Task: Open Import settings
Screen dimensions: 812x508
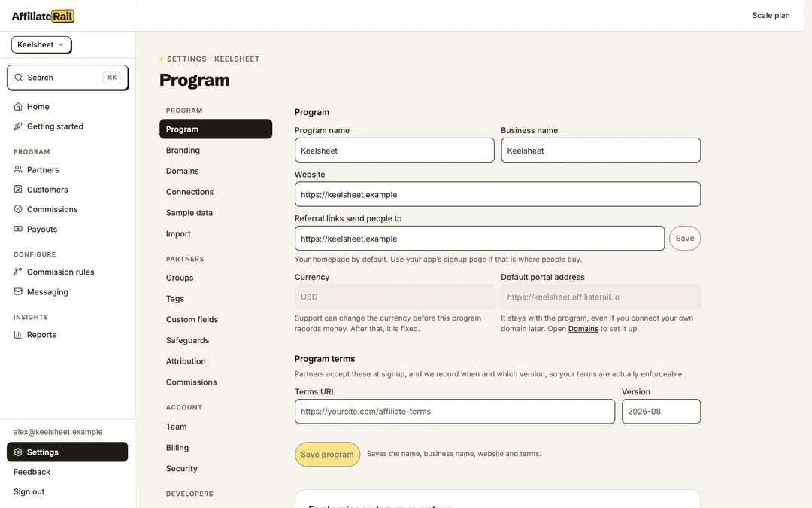Action: pyautogui.click(x=216, y=233)
